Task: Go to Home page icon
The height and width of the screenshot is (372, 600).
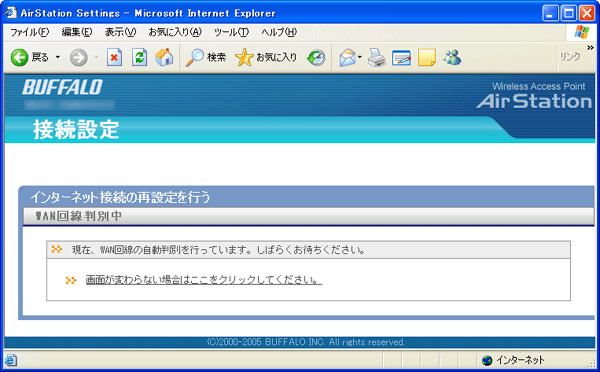Action: click(165, 57)
